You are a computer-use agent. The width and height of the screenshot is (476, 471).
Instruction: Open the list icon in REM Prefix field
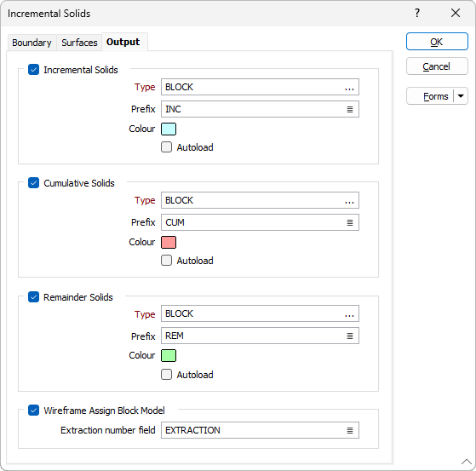[350, 336]
